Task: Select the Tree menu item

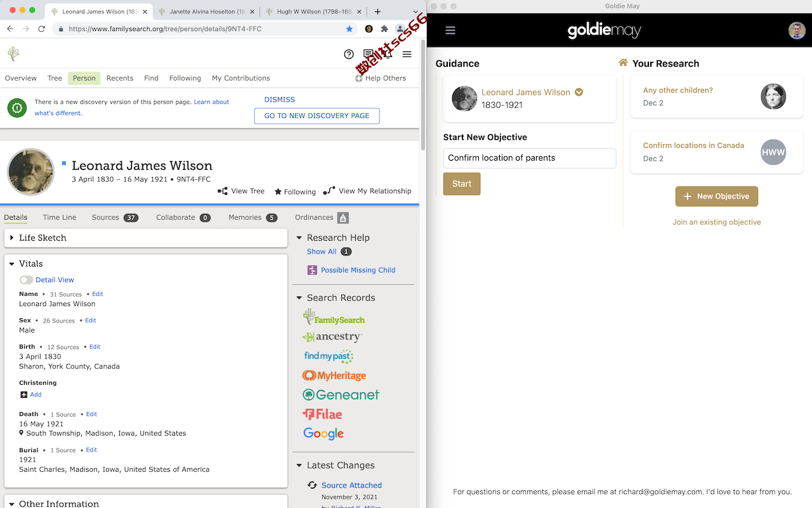Action: point(55,78)
